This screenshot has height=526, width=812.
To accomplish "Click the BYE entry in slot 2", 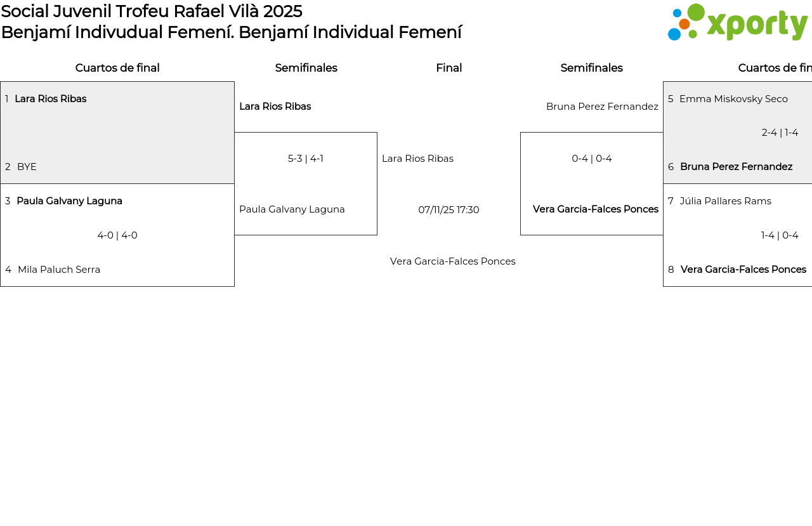I will coord(27,167).
